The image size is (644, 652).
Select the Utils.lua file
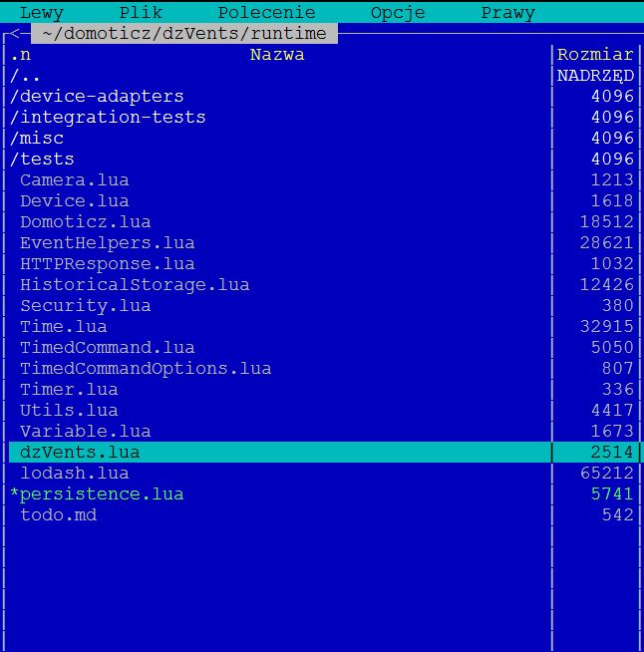coord(69,411)
